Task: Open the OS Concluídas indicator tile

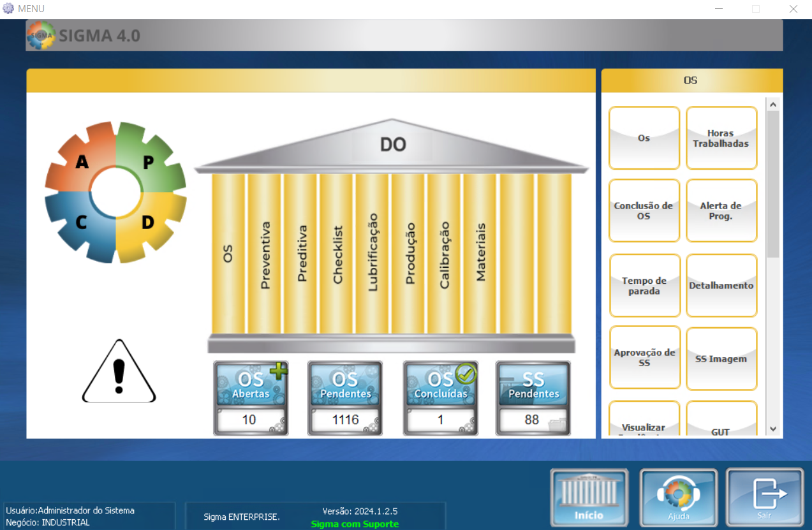Action: click(x=441, y=399)
